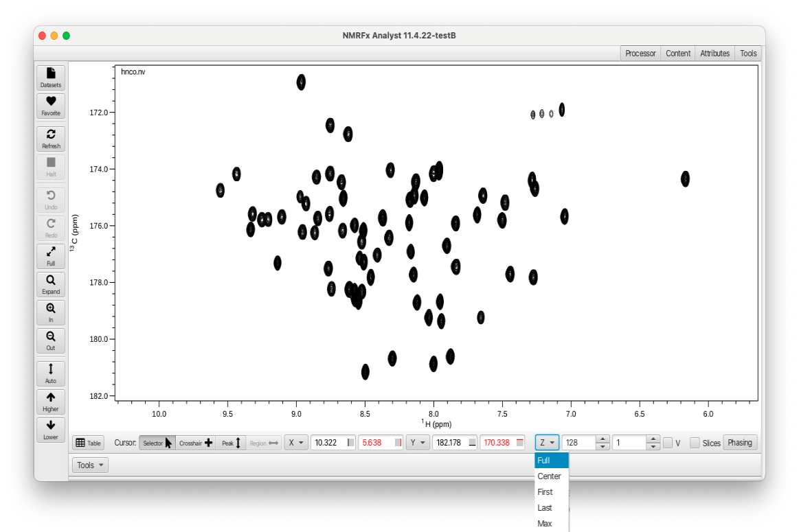
Task: Auto-scale the contour levels
Action: 51,373
